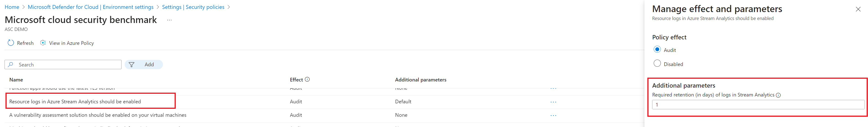Image resolution: width=868 pixels, height=127 pixels.
Task: Click the Additional parameters column header
Action: tap(421, 80)
